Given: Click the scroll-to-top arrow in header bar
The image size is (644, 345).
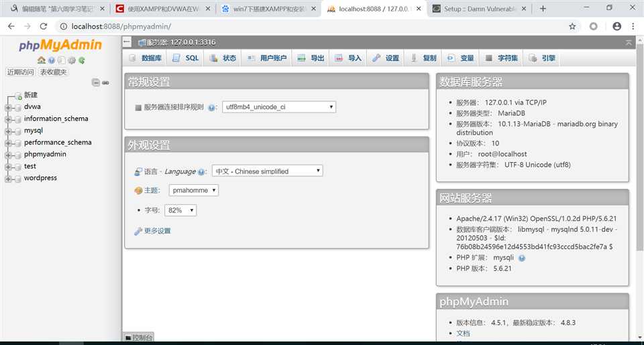Looking at the screenshot, I should click(x=629, y=42).
